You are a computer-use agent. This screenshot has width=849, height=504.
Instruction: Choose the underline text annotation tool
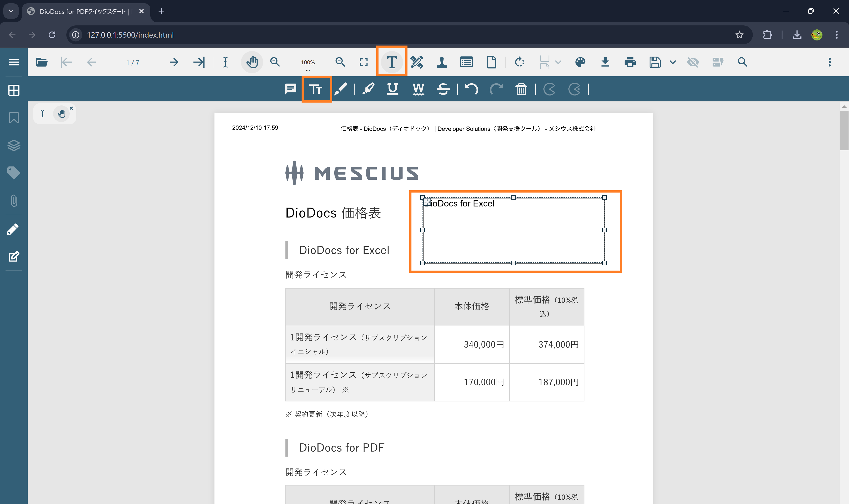click(393, 89)
